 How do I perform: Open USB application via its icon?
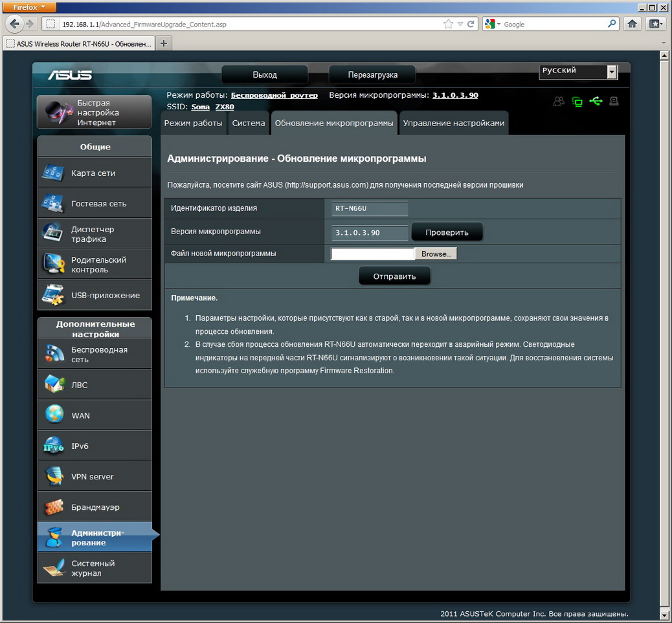point(53,295)
